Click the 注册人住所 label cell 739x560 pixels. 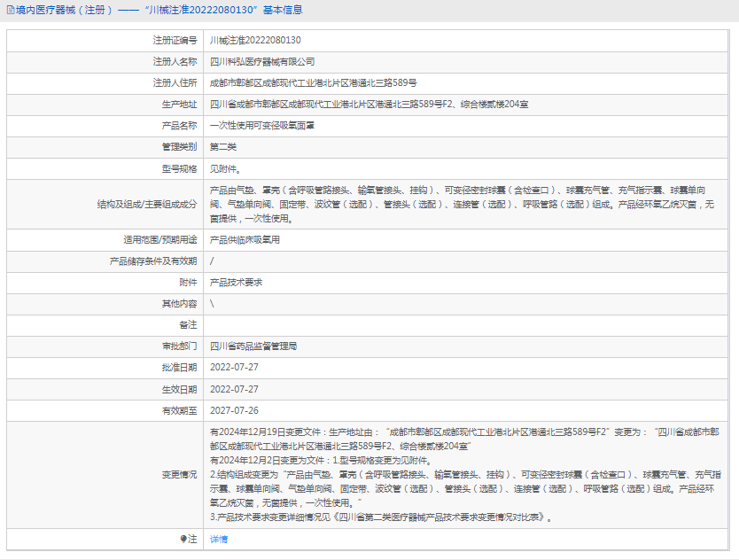coord(105,83)
